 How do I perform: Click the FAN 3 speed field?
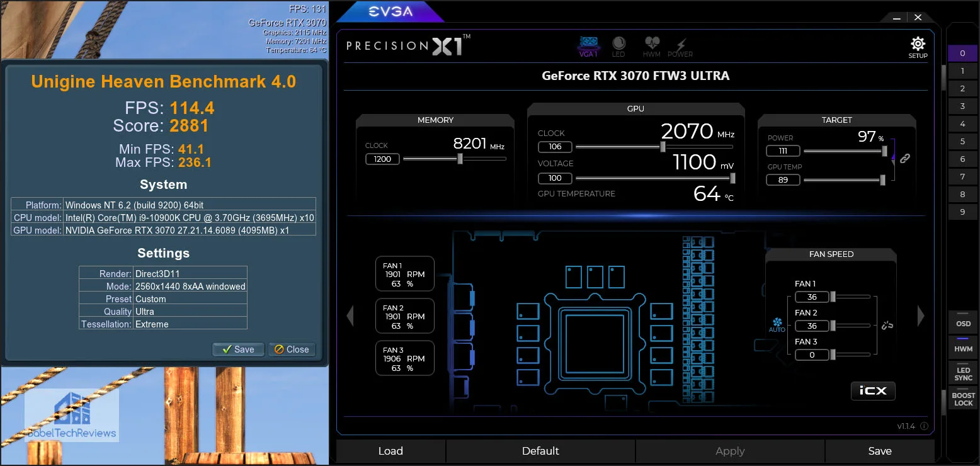tap(812, 355)
